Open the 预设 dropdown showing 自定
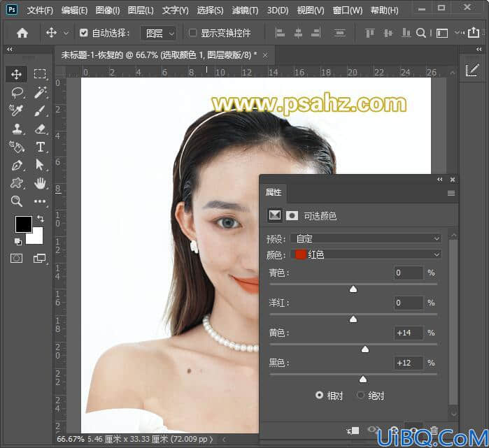489x448 pixels. (366, 238)
